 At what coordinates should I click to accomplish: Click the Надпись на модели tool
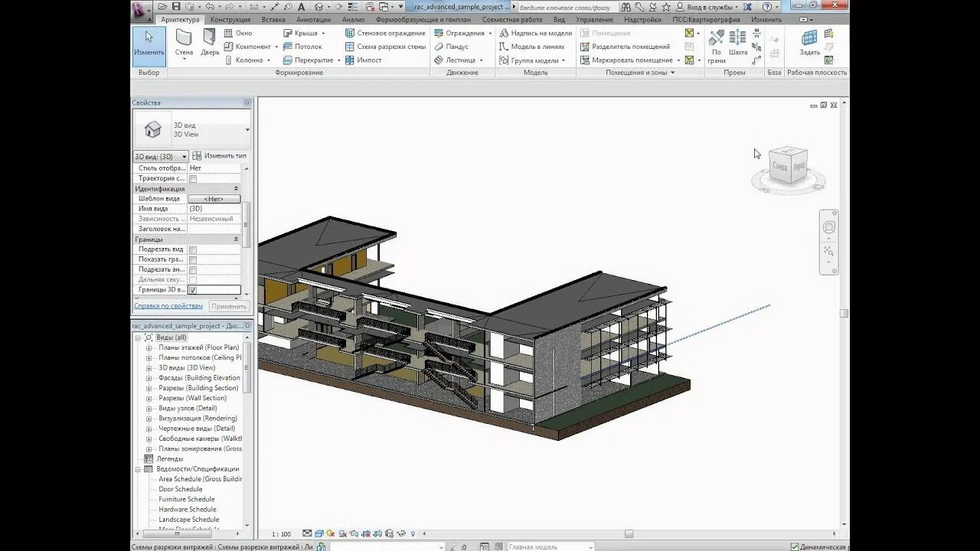pos(535,33)
